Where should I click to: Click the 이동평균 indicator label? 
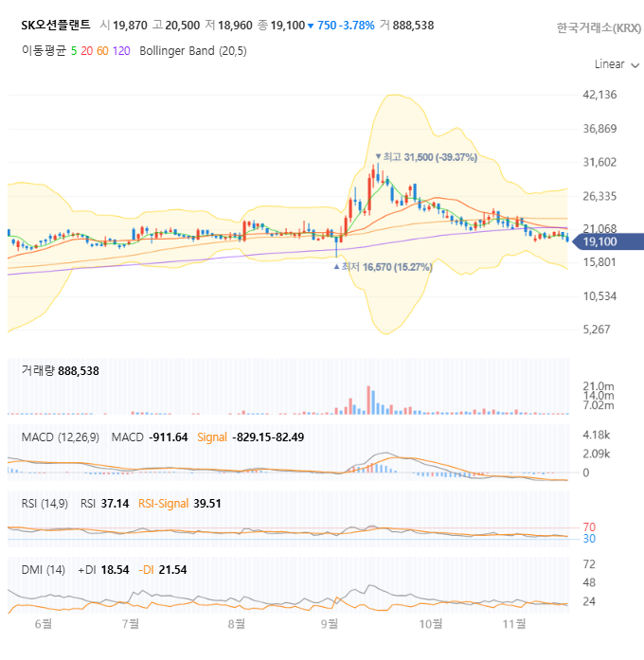click(x=44, y=51)
